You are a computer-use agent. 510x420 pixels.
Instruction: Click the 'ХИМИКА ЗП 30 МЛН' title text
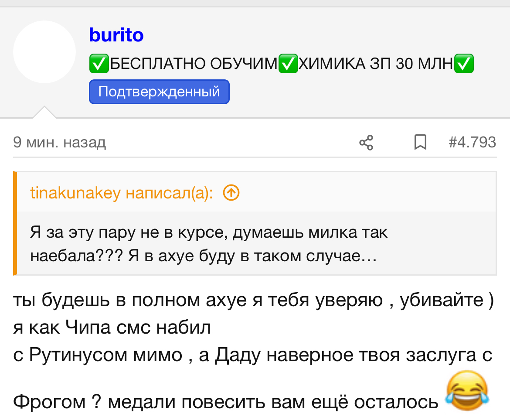pyautogui.click(x=376, y=63)
